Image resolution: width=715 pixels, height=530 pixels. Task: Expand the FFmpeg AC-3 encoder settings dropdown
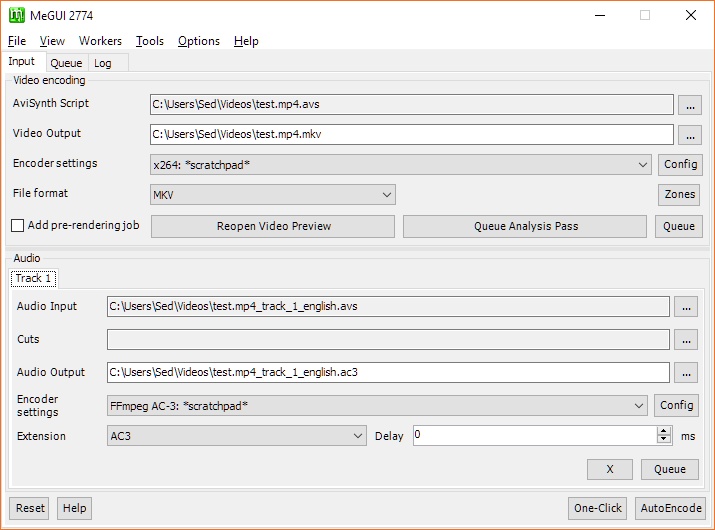click(x=638, y=406)
